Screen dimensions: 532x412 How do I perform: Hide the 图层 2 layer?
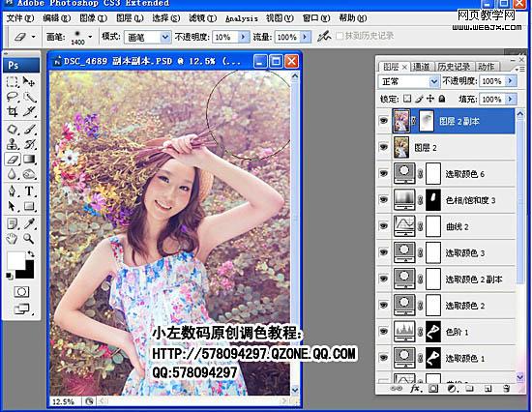coord(384,147)
